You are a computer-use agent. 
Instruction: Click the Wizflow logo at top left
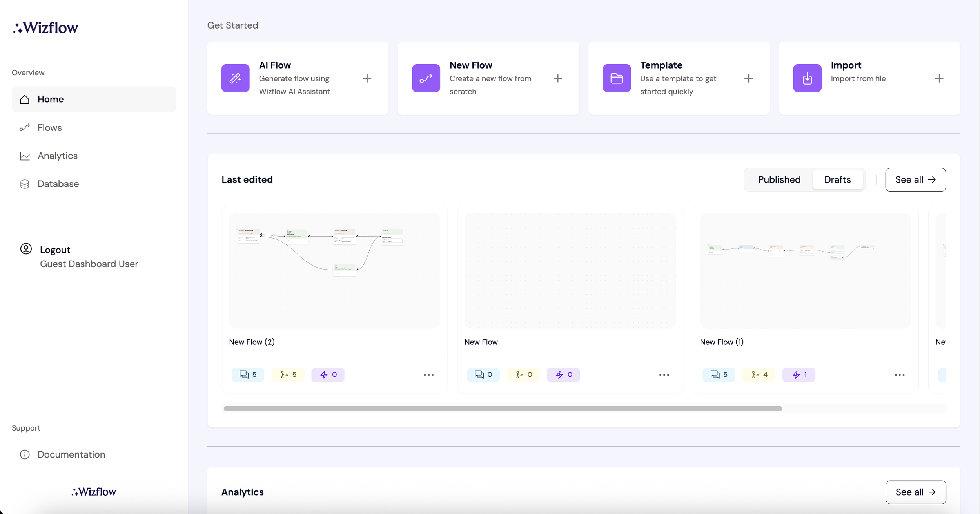click(46, 28)
